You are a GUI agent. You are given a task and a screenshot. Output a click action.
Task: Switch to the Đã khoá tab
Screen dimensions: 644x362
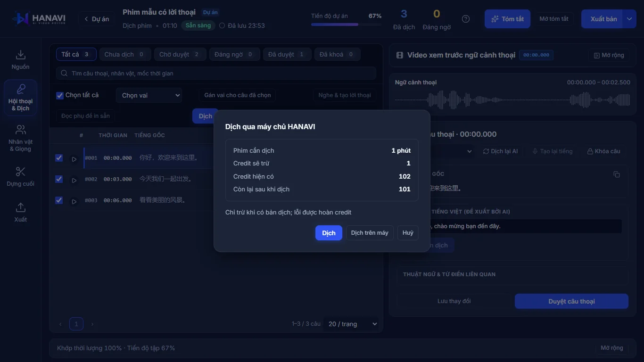tap(337, 54)
